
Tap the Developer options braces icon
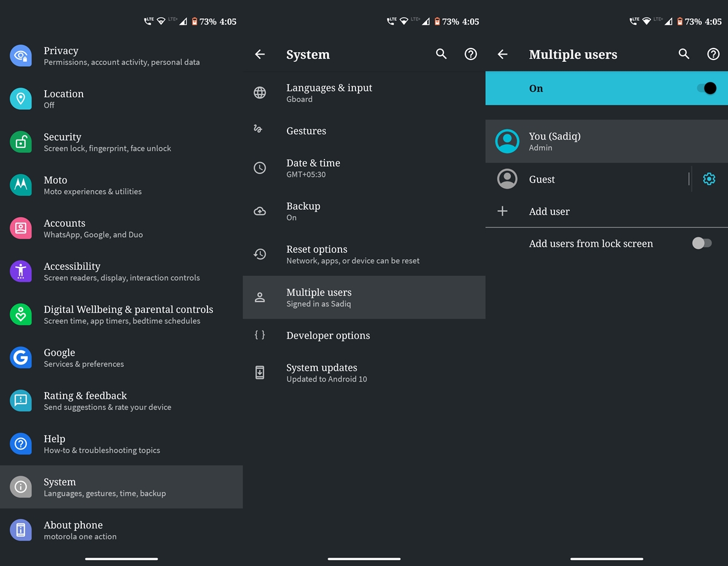tap(260, 335)
